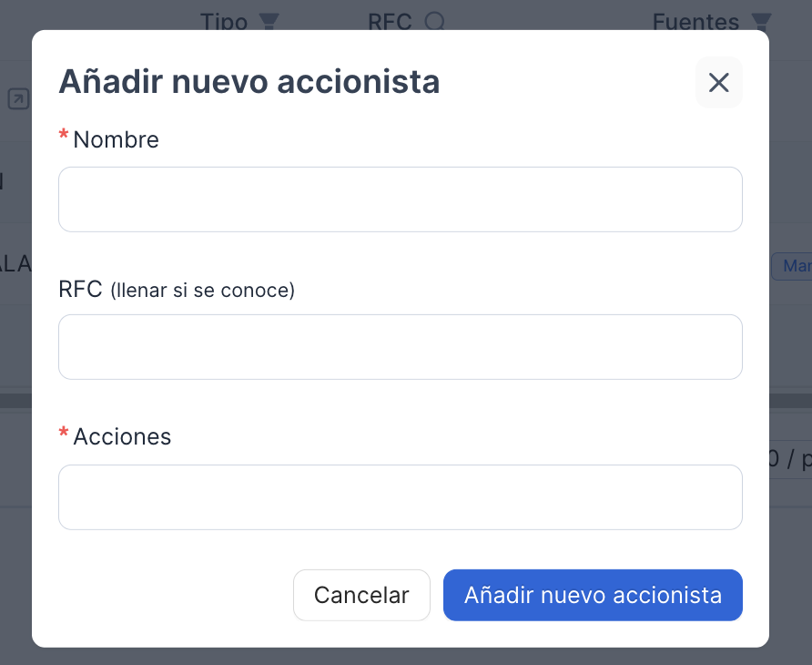Open the page size selector behind dialog

pos(790,459)
